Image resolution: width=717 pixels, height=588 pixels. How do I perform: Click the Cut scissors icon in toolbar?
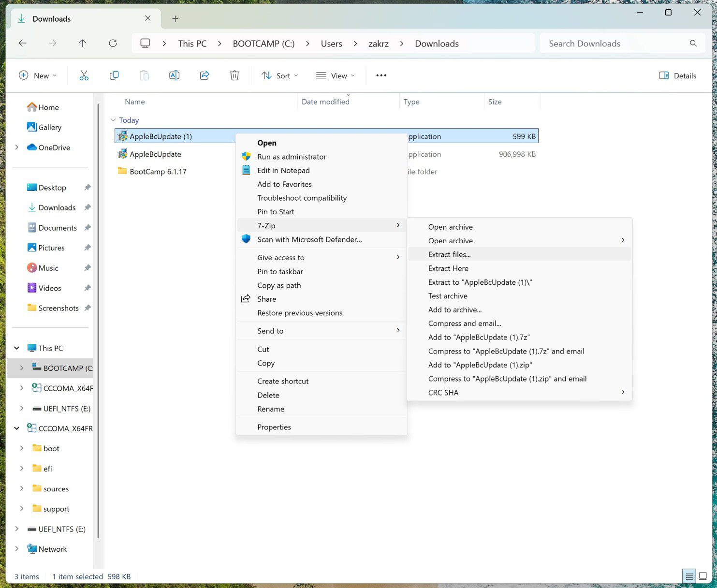tap(84, 75)
